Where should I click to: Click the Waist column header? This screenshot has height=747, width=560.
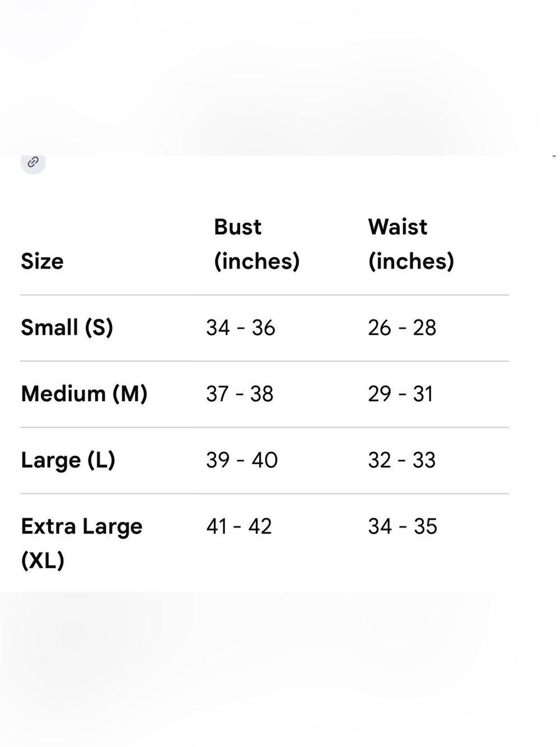pos(411,244)
